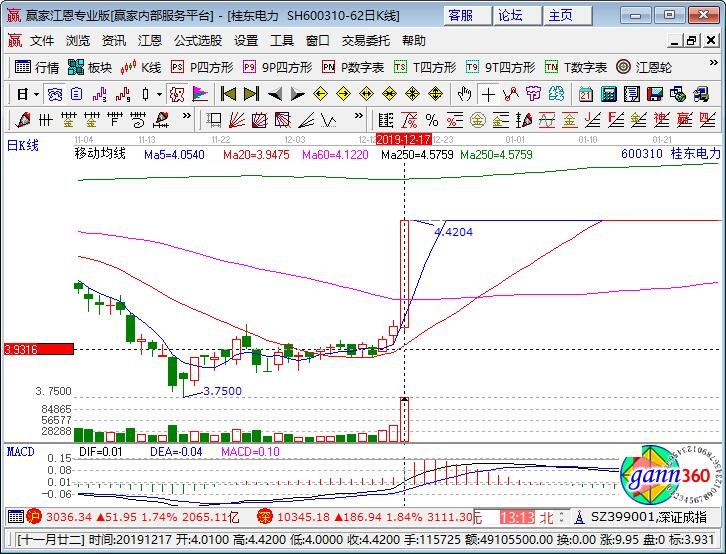Open the 资讯 menu
The width and height of the screenshot is (726, 554).
pyautogui.click(x=114, y=41)
